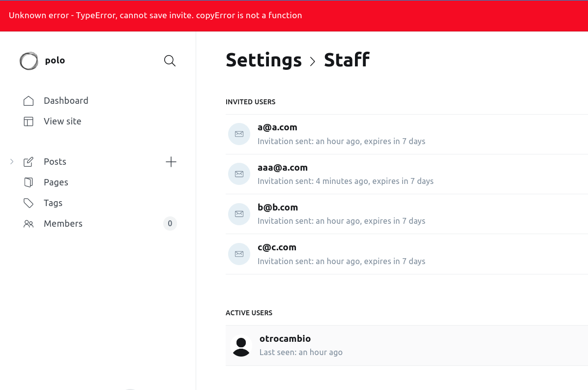The width and height of the screenshot is (588, 390).
Task: Open otrocambio's profile avatar
Action: tap(241, 346)
